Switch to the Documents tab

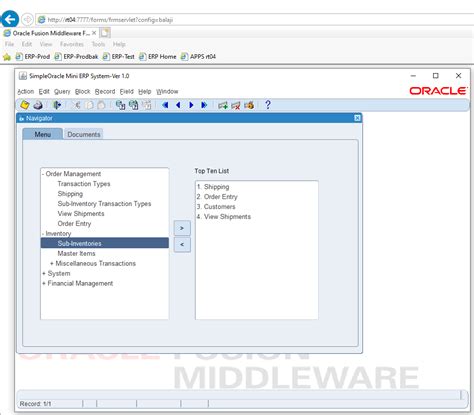pos(84,134)
